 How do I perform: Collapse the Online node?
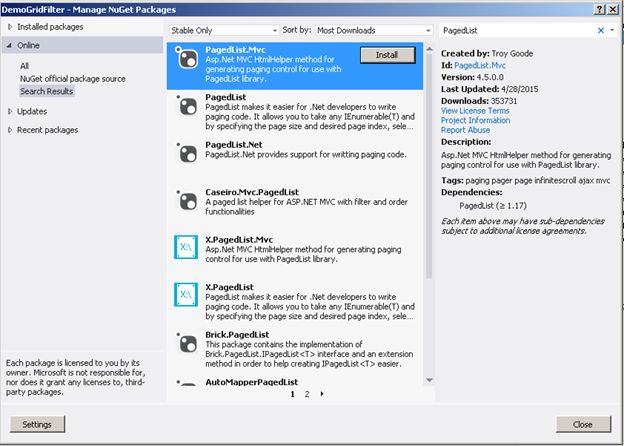tap(9, 45)
